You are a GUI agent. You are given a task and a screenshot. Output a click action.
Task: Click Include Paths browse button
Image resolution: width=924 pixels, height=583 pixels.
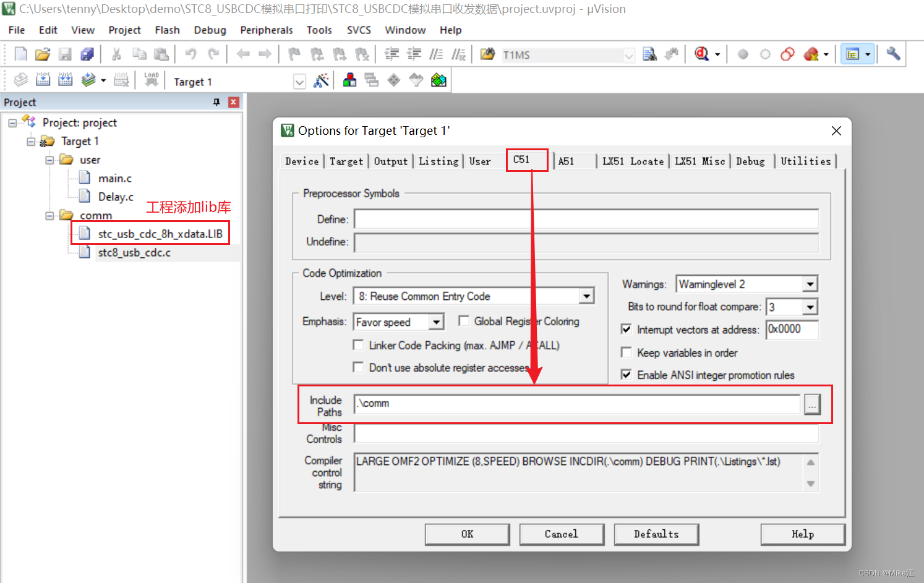coord(812,404)
